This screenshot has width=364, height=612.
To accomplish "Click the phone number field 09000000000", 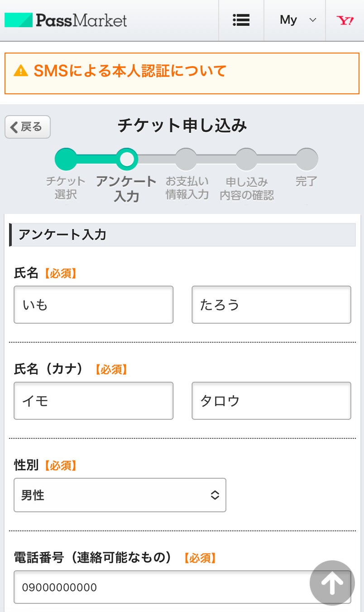I will [x=158, y=588].
